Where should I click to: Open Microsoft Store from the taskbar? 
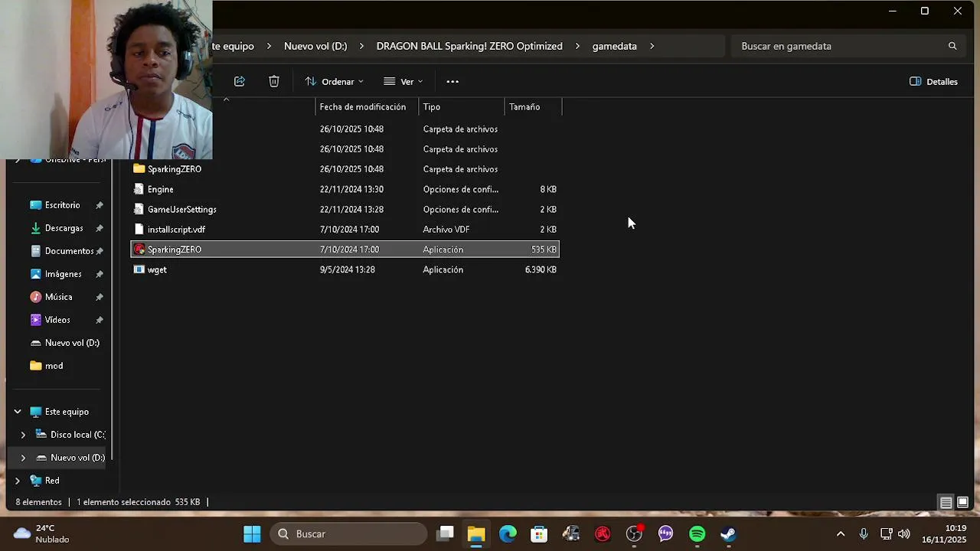pyautogui.click(x=539, y=534)
